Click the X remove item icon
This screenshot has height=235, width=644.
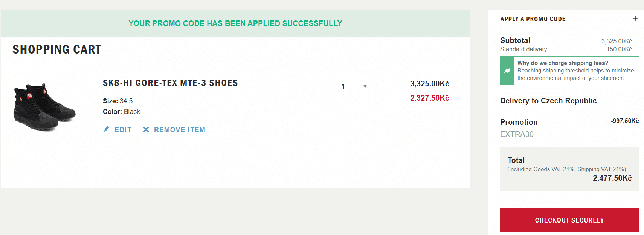click(146, 129)
